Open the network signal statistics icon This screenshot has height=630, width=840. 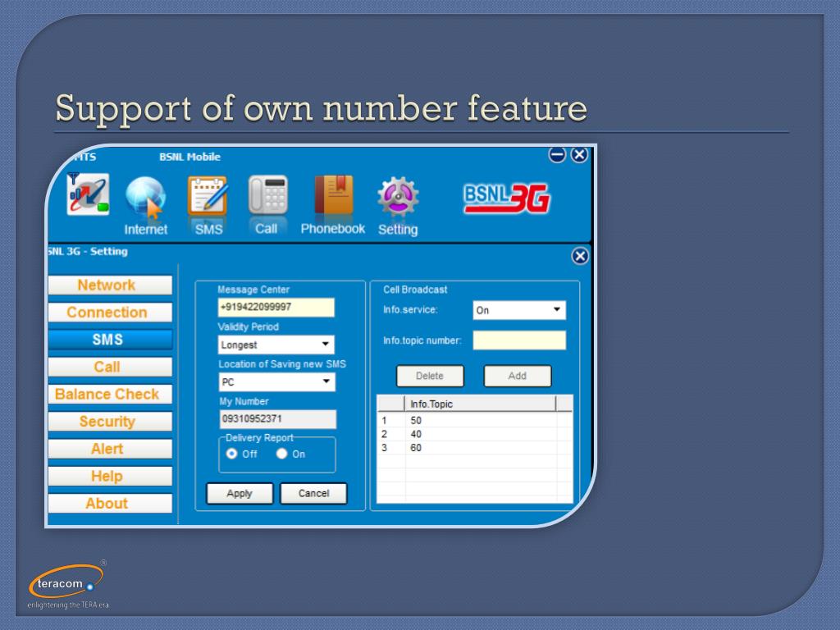point(89,194)
